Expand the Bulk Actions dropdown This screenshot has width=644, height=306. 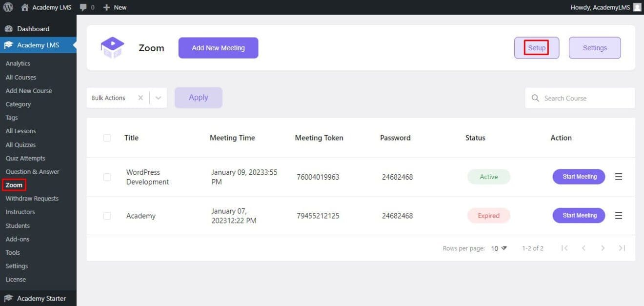158,98
